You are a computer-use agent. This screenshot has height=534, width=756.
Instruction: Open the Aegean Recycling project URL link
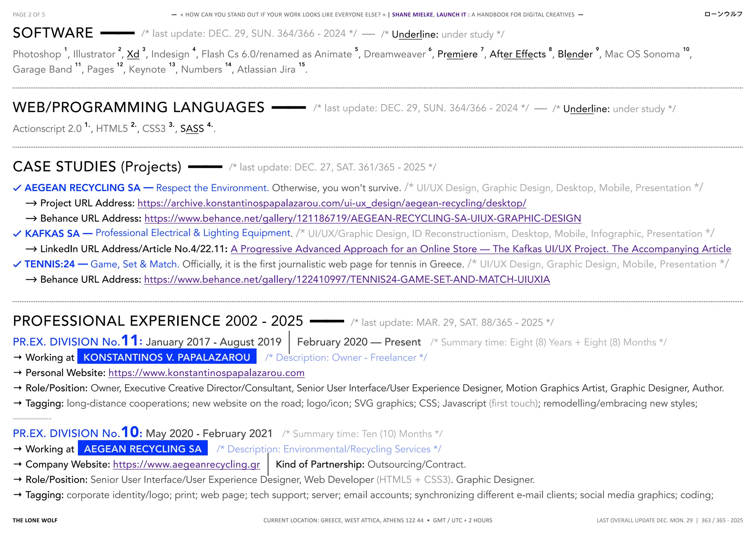tap(331, 203)
